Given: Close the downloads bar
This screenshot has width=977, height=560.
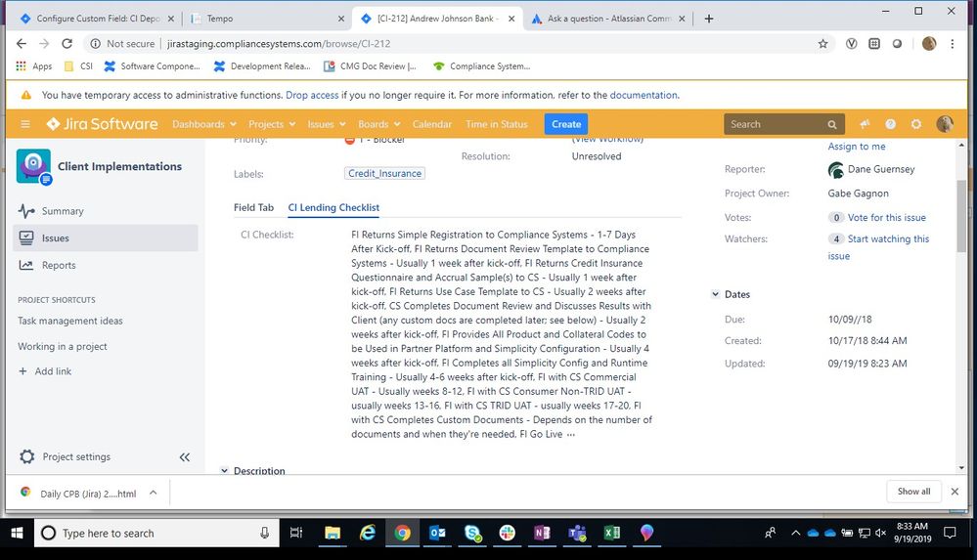Looking at the screenshot, I should point(955,492).
